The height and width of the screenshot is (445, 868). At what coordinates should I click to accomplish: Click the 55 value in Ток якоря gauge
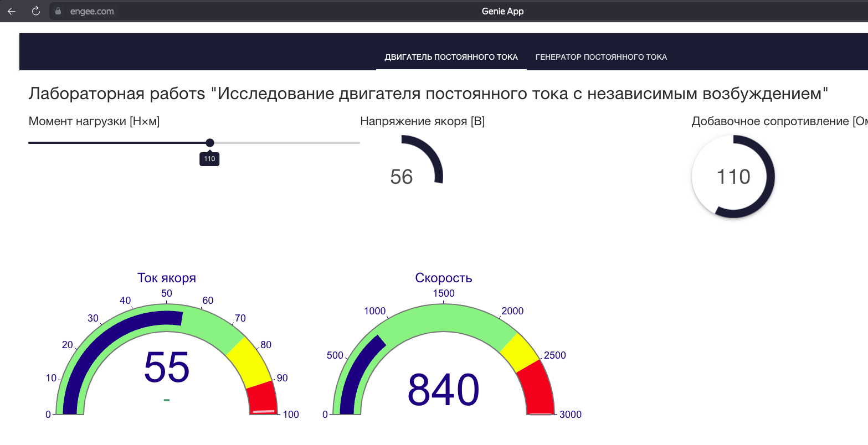click(167, 368)
